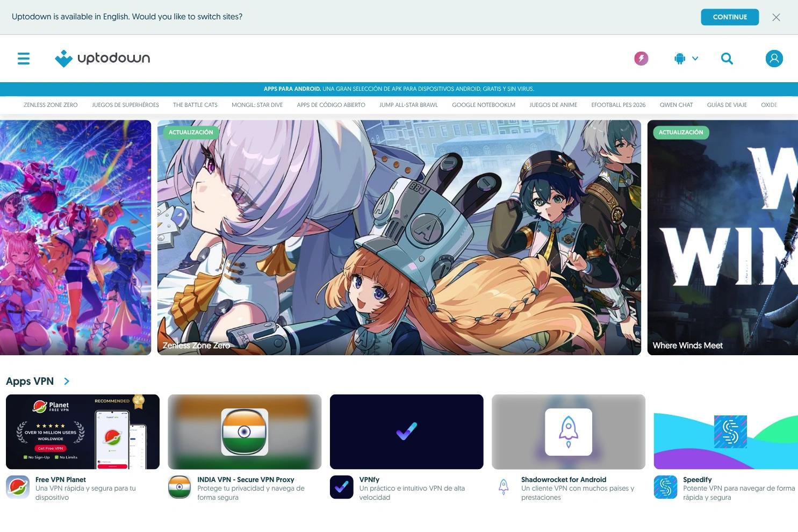The image size is (798, 532).
Task: Open the INDIA VPN card image
Action: click(245, 432)
